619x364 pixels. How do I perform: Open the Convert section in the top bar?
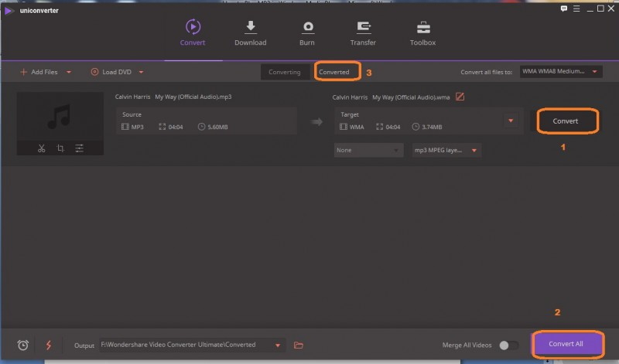click(193, 32)
